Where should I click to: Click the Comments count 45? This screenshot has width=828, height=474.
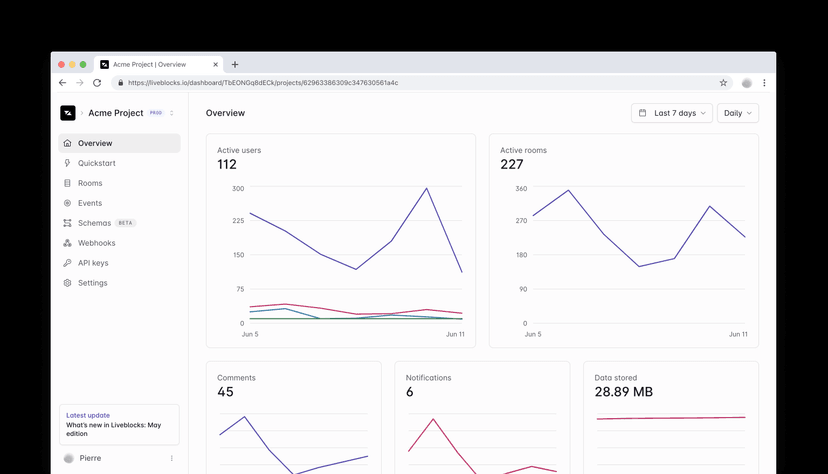(225, 392)
